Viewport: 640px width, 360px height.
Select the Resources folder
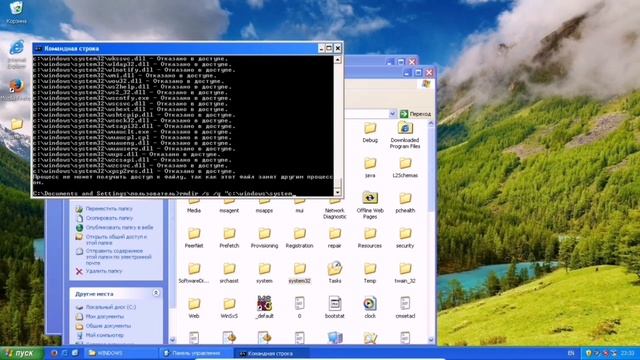(370, 238)
